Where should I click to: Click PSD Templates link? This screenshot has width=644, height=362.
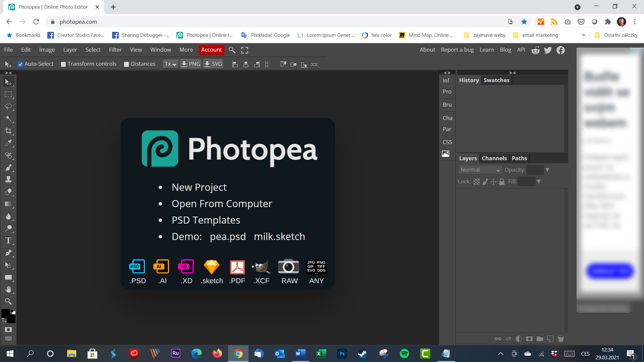coord(206,220)
